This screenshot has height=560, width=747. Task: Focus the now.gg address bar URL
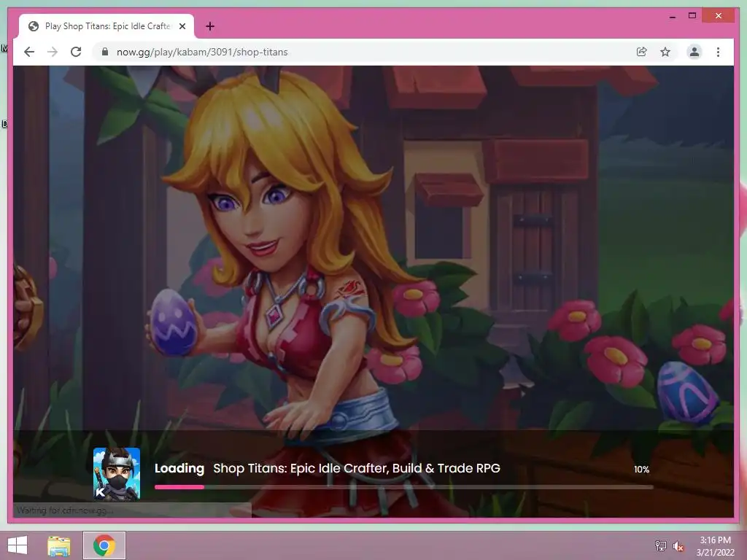pos(202,52)
